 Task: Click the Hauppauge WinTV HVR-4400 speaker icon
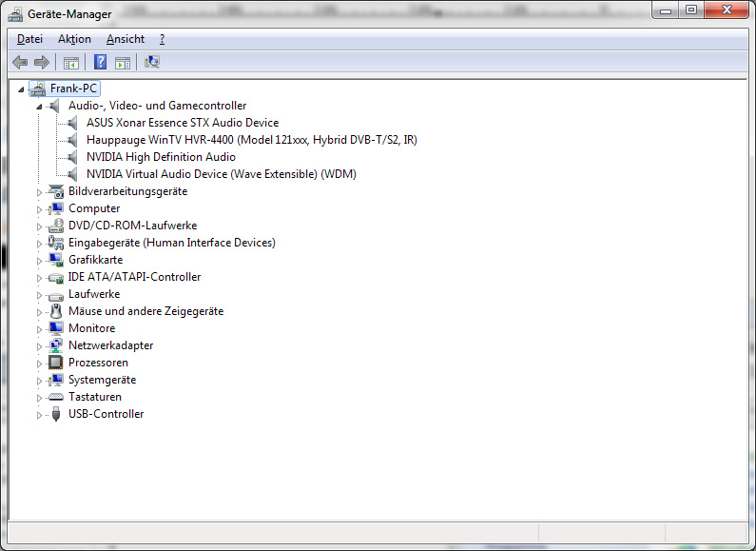tap(72, 140)
